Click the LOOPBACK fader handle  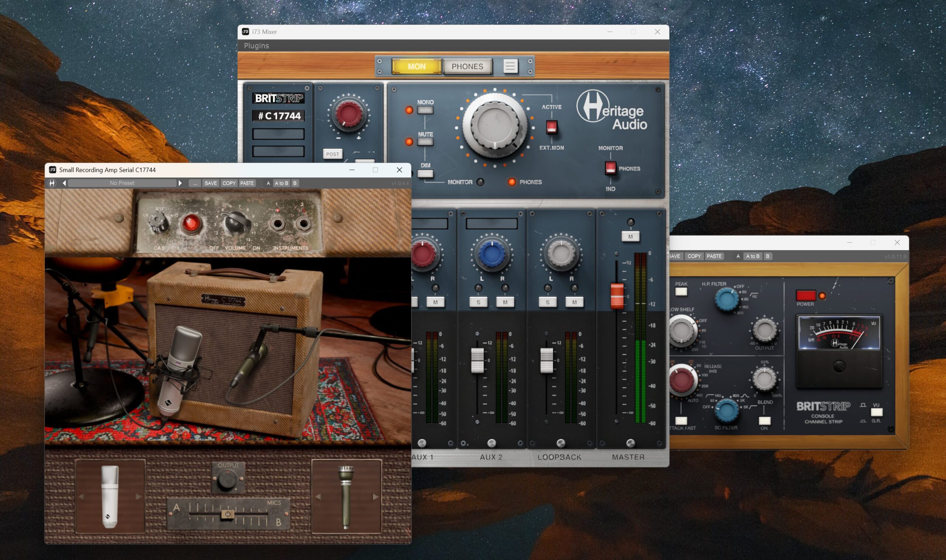coord(547,361)
